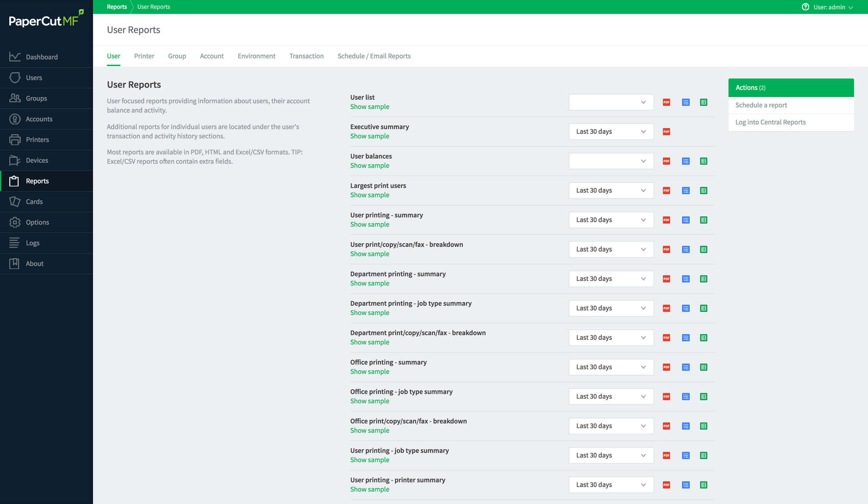Go to Devices in sidebar
The height and width of the screenshot is (504, 868).
(x=37, y=160)
